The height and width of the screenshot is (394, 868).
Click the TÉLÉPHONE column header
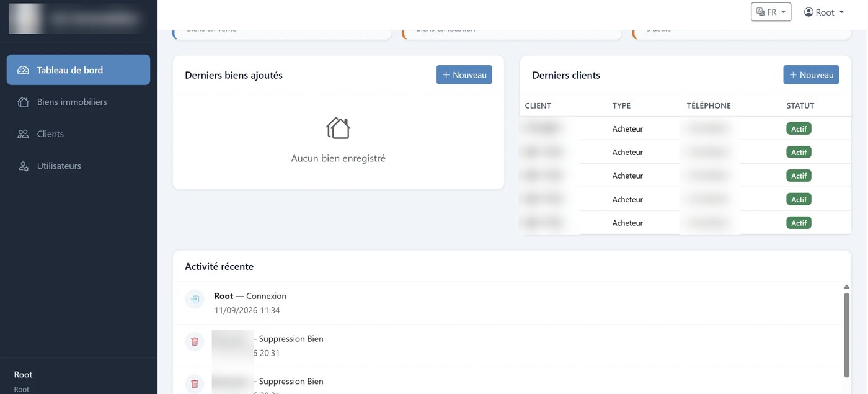(709, 105)
